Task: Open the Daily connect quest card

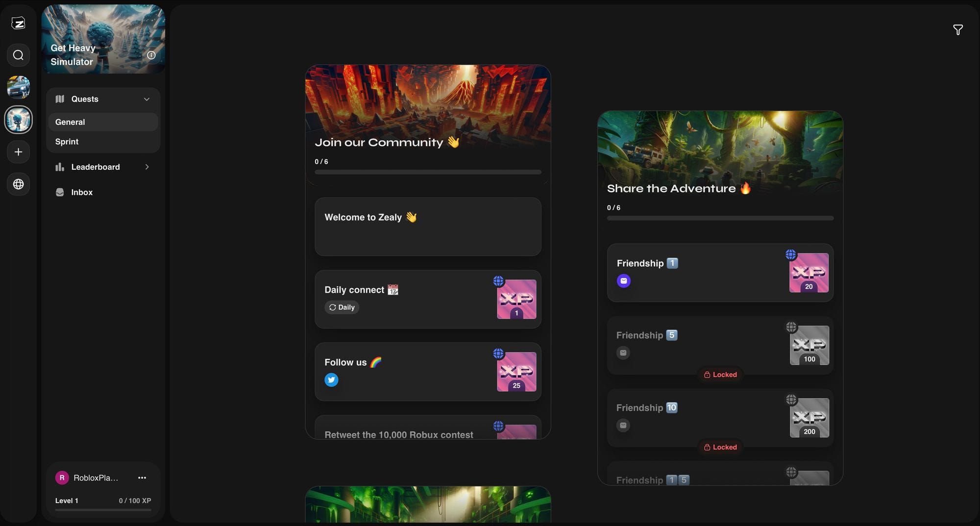Action: click(428, 299)
